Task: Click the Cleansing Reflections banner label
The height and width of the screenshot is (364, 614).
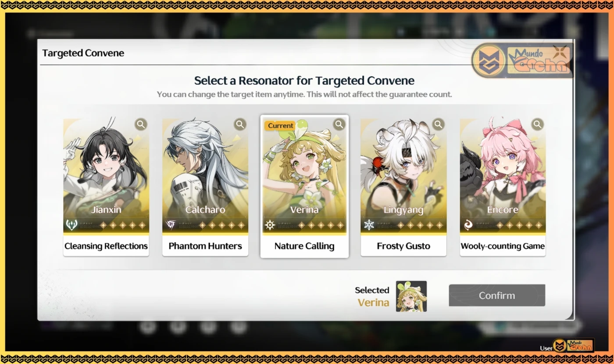Action: pos(106,246)
